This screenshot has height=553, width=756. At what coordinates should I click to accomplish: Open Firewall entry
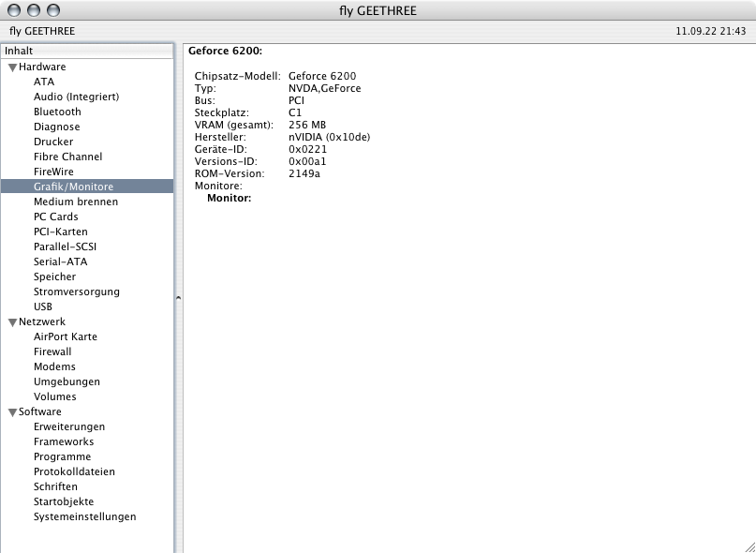click(x=52, y=351)
